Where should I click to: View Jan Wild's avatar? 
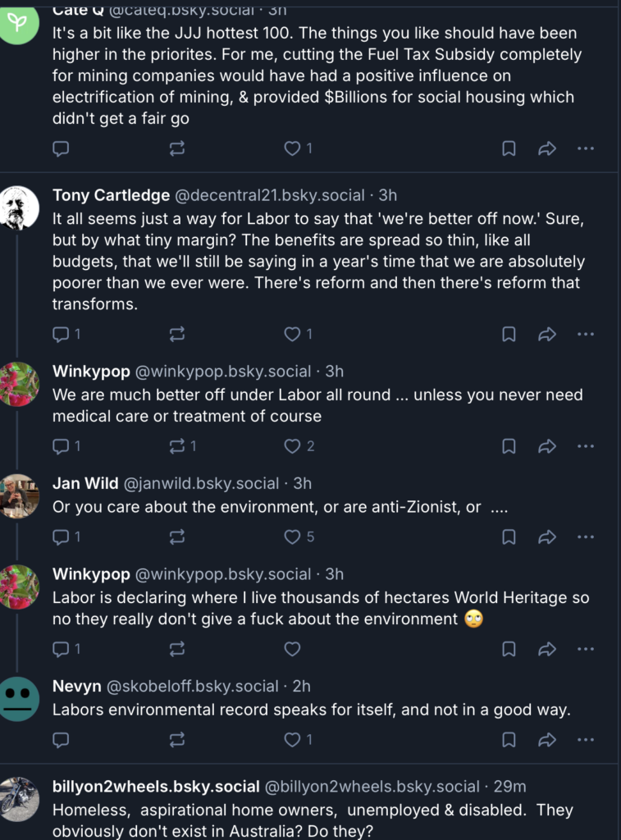click(x=19, y=496)
